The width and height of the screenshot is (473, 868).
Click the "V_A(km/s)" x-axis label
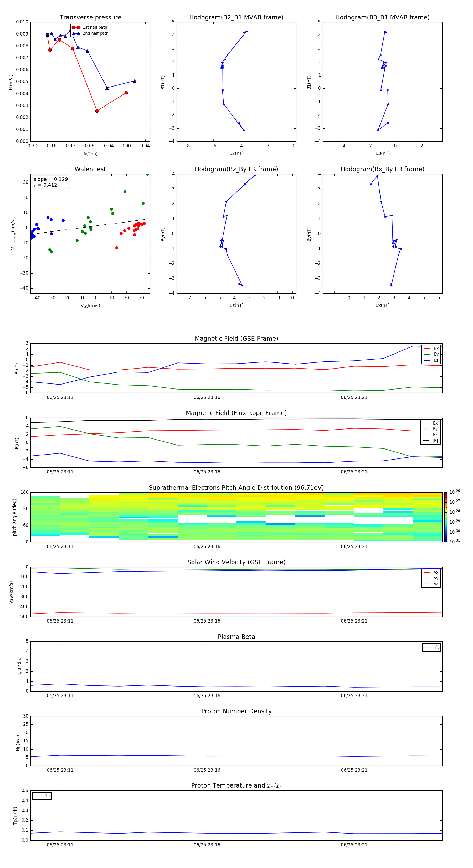point(90,306)
